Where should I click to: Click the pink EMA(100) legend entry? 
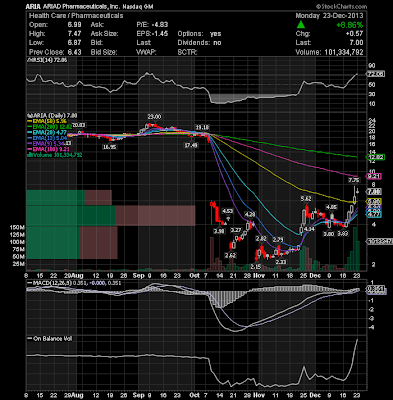click(48, 149)
